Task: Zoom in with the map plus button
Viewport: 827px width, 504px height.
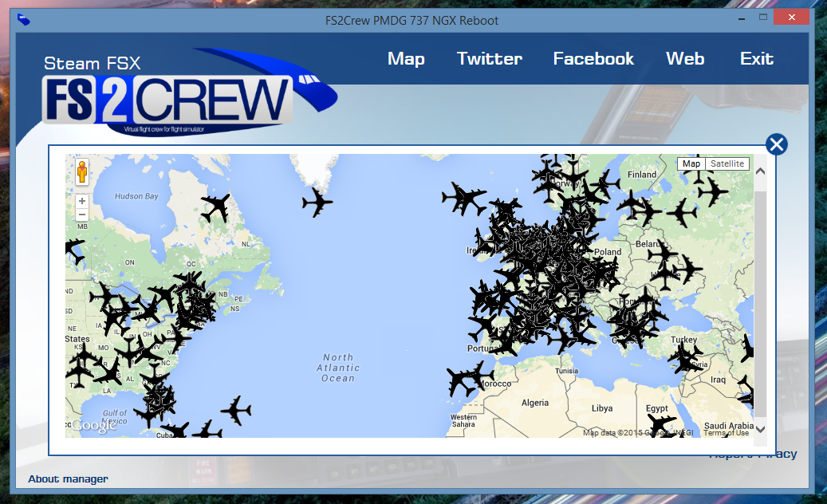Action: coord(82,201)
